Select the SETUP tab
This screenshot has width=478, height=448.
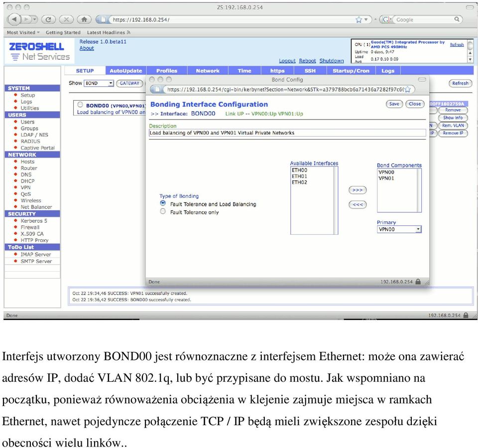[x=85, y=70]
